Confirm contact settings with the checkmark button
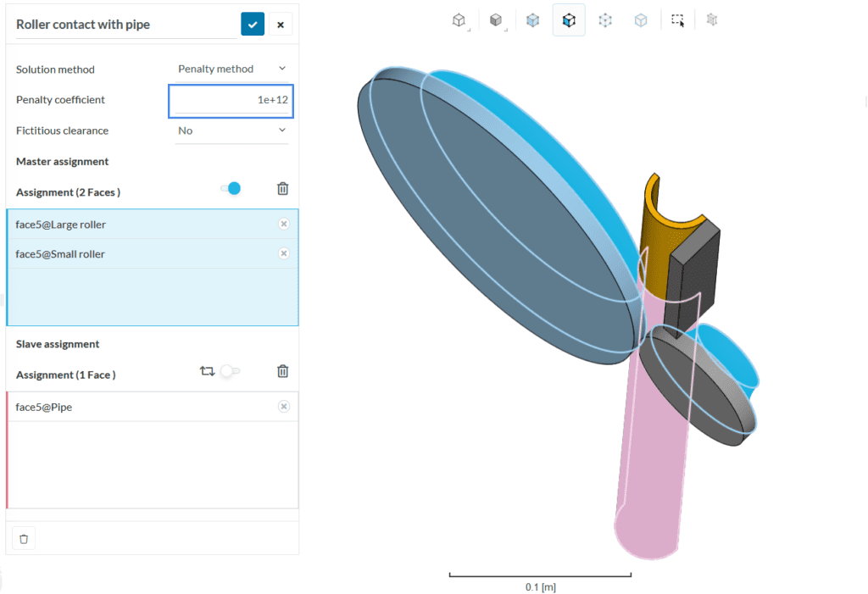This screenshot has height=594, width=868. pos(253,25)
